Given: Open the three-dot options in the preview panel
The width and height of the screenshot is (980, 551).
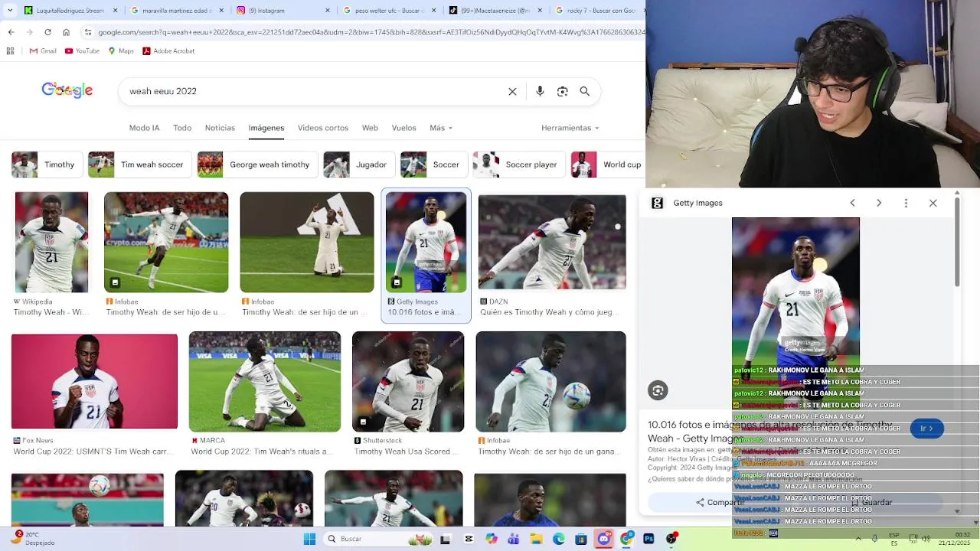Looking at the screenshot, I should pyautogui.click(x=906, y=203).
